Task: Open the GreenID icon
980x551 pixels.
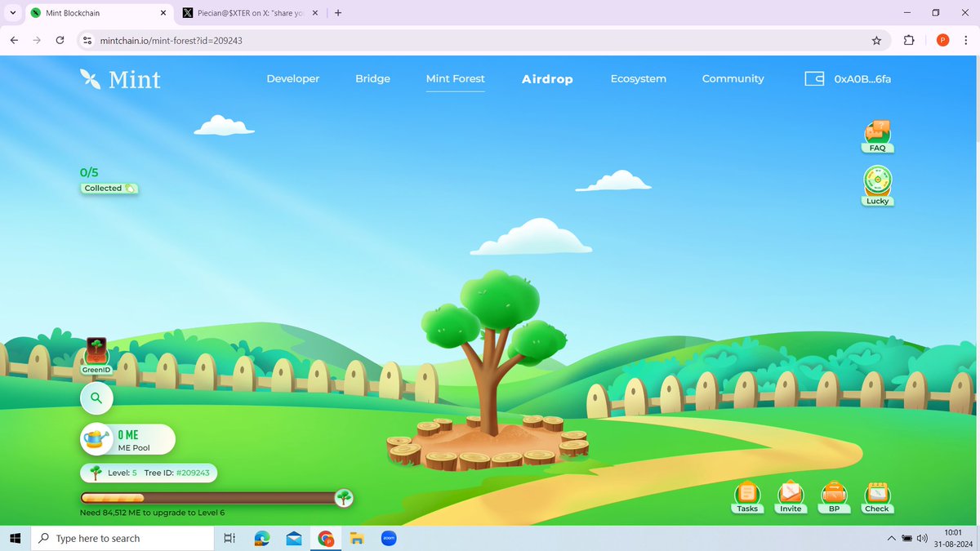Action: 96,356
